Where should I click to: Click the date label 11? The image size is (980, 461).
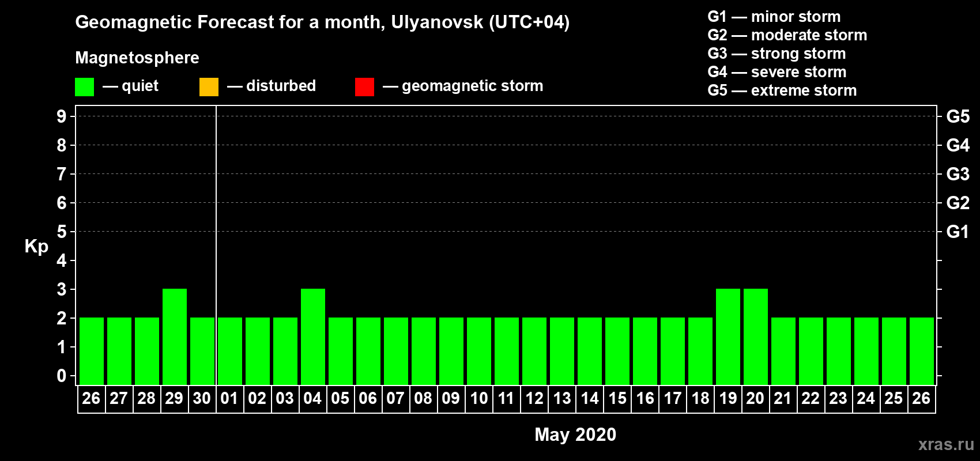click(x=506, y=399)
